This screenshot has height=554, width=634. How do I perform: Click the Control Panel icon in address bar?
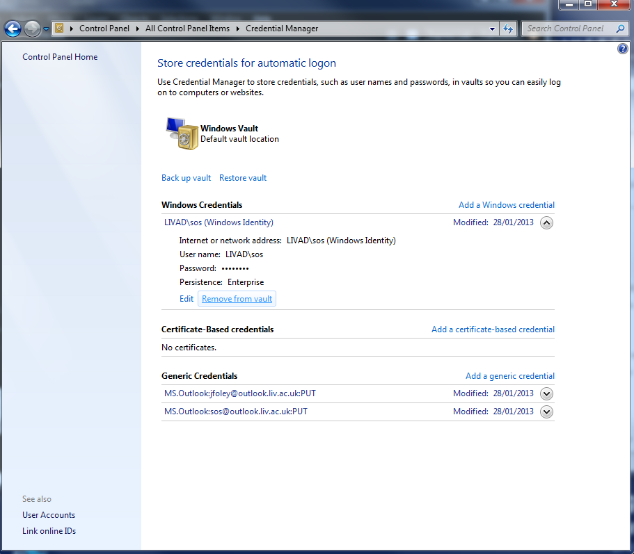59,28
